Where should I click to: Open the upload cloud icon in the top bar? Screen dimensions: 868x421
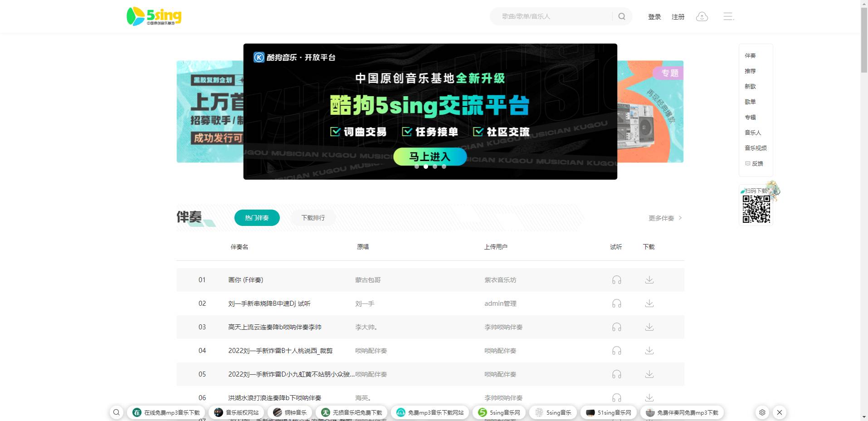click(x=702, y=16)
